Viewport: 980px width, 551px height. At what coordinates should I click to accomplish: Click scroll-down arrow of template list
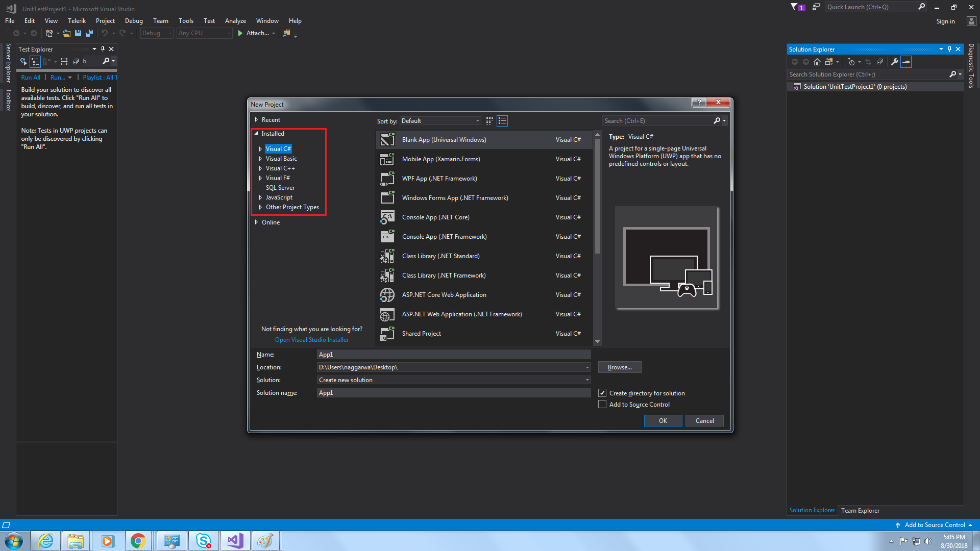tap(597, 342)
